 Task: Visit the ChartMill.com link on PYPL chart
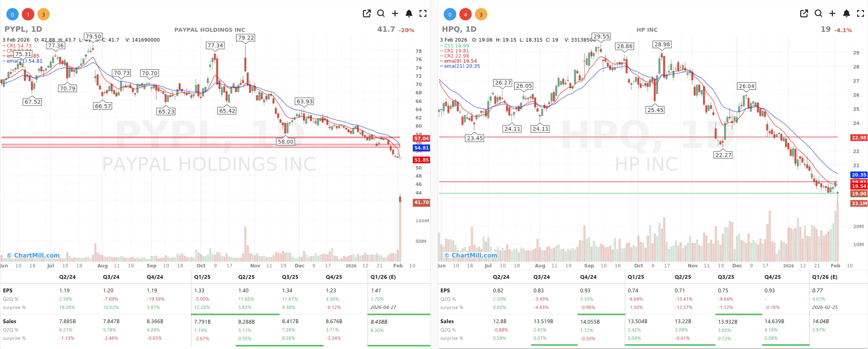(x=33, y=255)
